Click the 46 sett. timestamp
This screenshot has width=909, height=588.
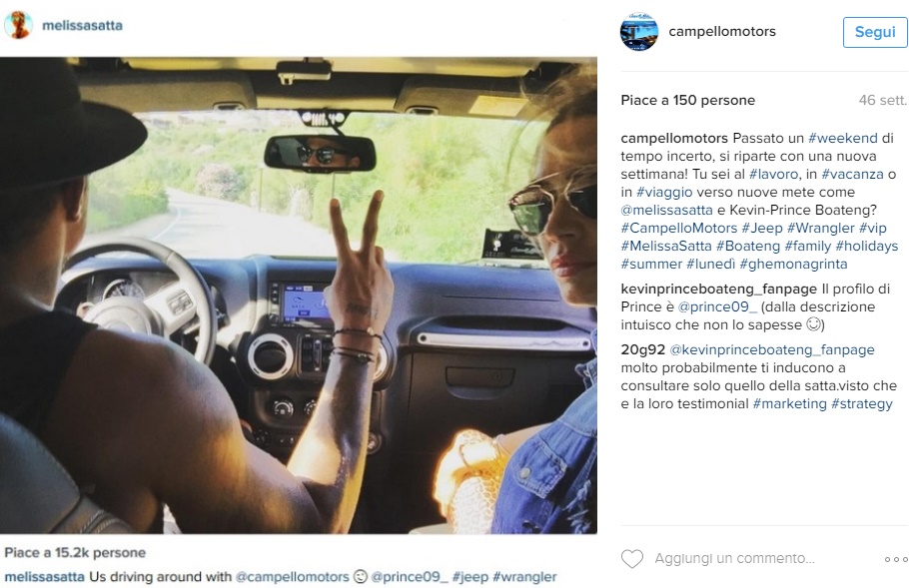pyautogui.click(x=882, y=100)
